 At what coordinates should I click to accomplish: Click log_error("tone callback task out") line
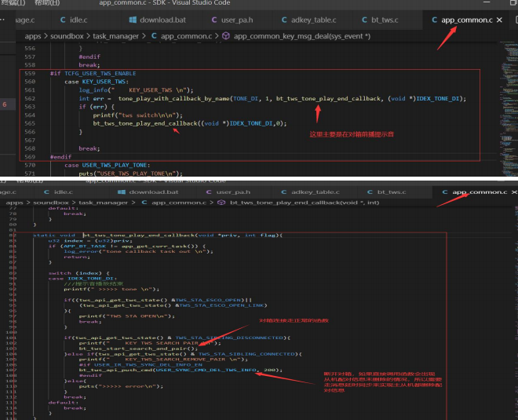pyautogui.click(x=138, y=251)
